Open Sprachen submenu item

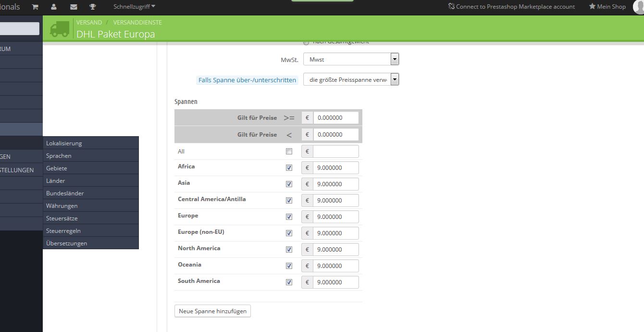91,155
